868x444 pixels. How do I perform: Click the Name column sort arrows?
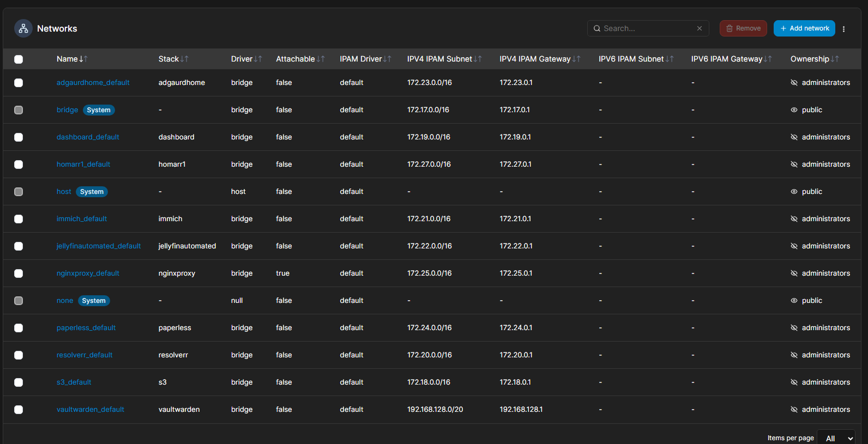coord(83,59)
